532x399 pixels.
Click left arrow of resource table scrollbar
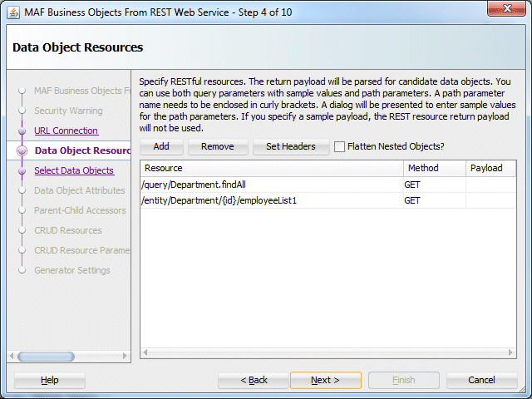coord(145,352)
